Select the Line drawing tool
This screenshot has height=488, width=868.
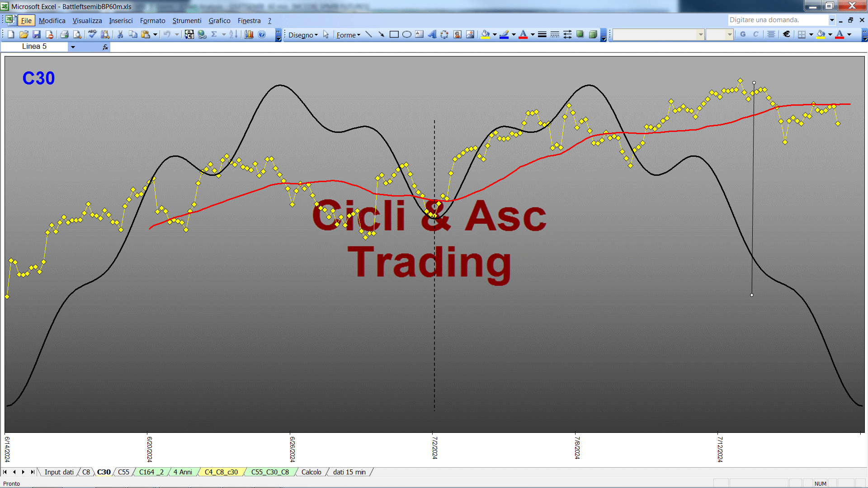tap(368, 34)
